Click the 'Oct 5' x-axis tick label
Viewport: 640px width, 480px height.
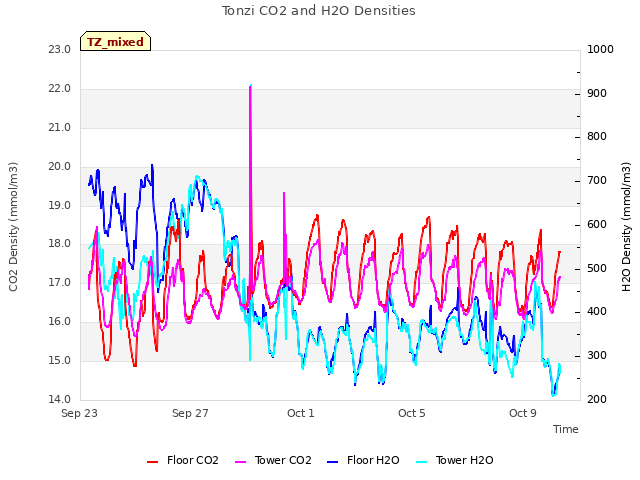(x=412, y=413)
